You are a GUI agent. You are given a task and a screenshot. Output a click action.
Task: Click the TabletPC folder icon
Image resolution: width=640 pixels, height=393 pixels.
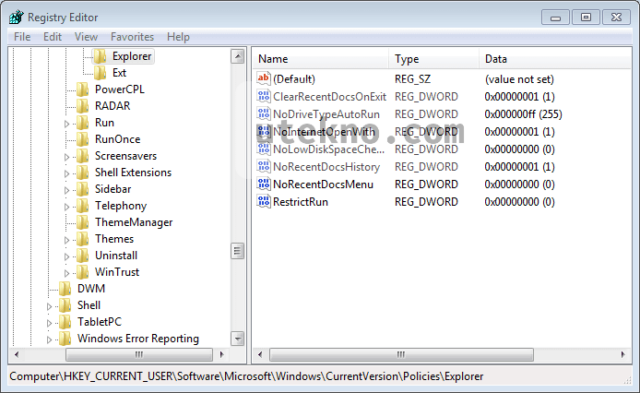65,322
